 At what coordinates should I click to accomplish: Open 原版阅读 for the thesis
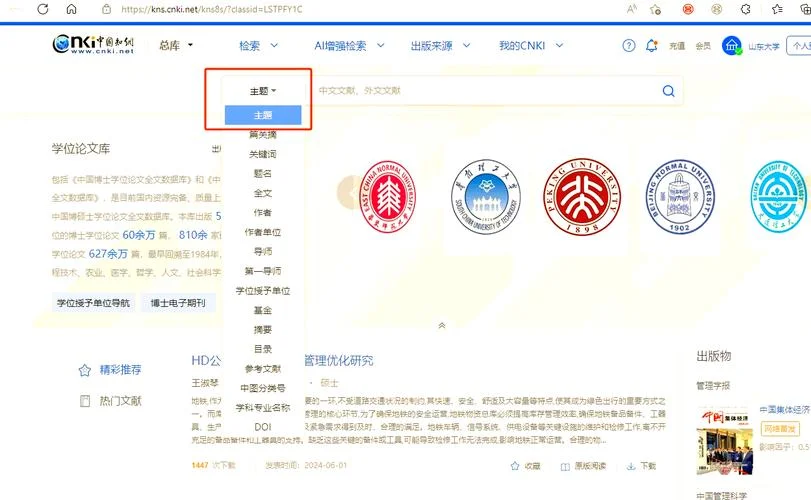(583, 466)
